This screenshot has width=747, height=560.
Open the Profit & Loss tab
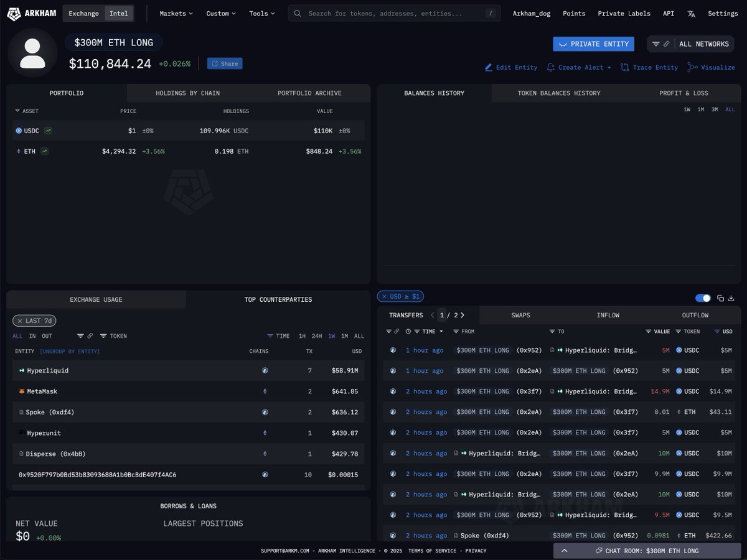coord(684,93)
